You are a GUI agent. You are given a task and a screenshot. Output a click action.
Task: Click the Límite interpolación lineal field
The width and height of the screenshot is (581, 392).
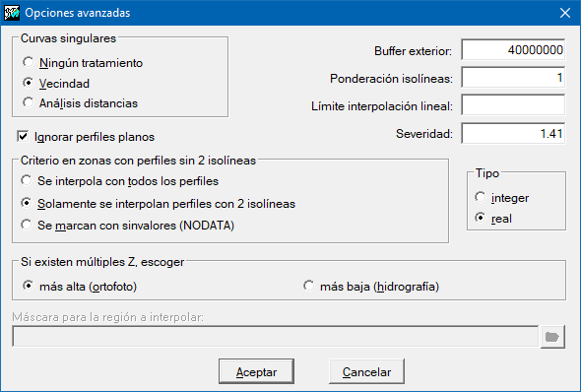(513, 105)
